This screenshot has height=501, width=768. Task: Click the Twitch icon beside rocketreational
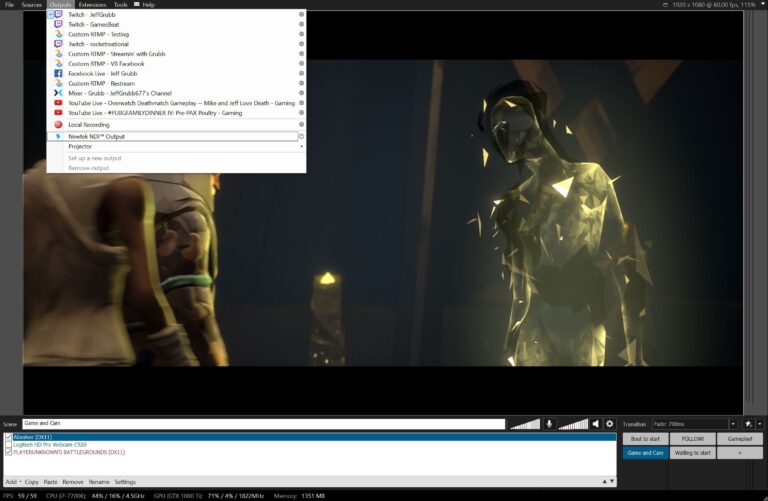click(58, 44)
